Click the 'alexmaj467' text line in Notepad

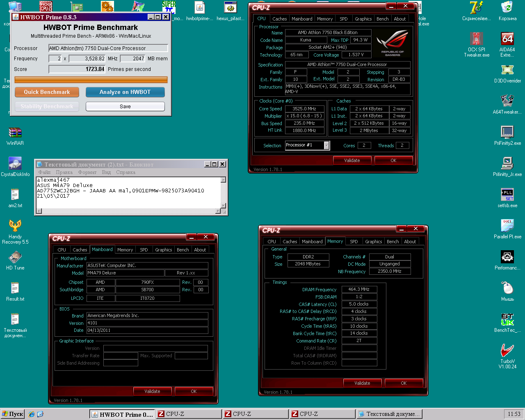53,180
